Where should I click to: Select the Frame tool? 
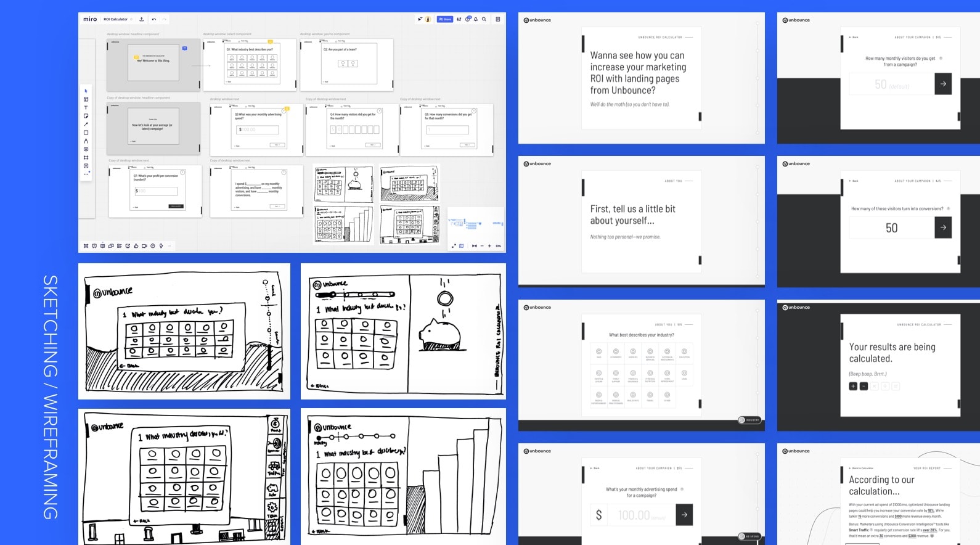pyautogui.click(x=86, y=157)
